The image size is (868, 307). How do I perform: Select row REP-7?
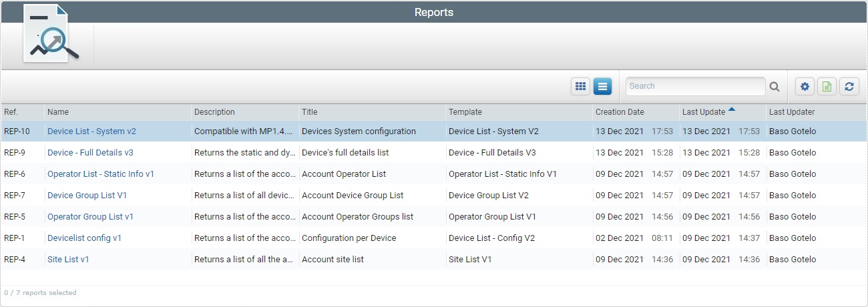(x=434, y=196)
